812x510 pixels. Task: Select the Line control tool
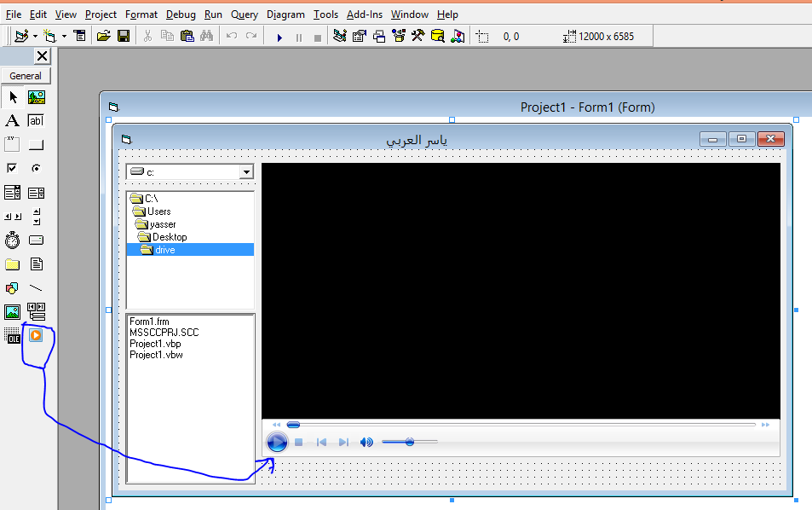tap(37, 288)
